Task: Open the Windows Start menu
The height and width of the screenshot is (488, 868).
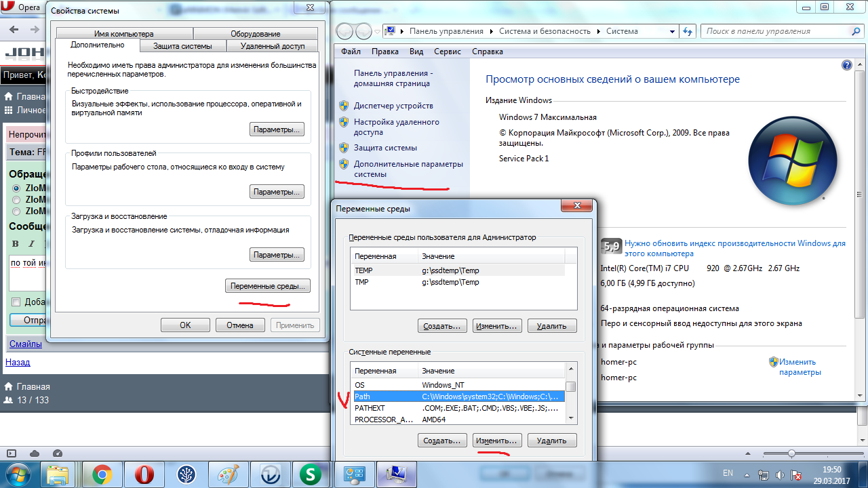Action: tap(18, 473)
